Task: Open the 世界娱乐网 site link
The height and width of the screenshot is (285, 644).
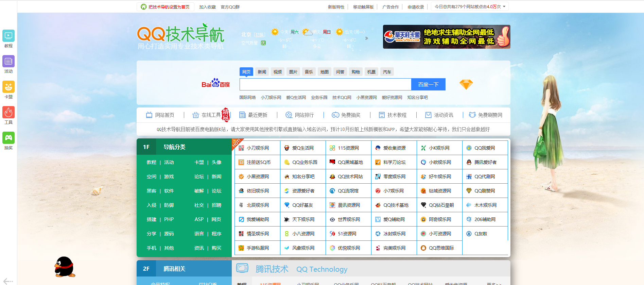Action: click(349, 219)
